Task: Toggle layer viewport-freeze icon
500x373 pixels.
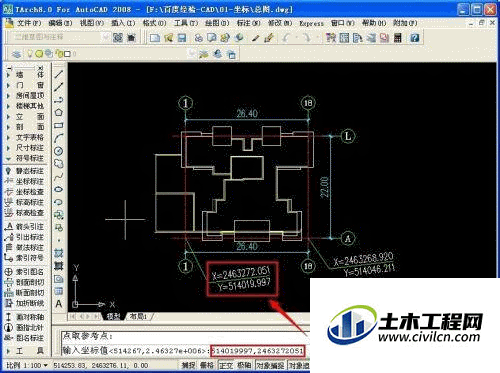Action: click(x=49, y=53)
